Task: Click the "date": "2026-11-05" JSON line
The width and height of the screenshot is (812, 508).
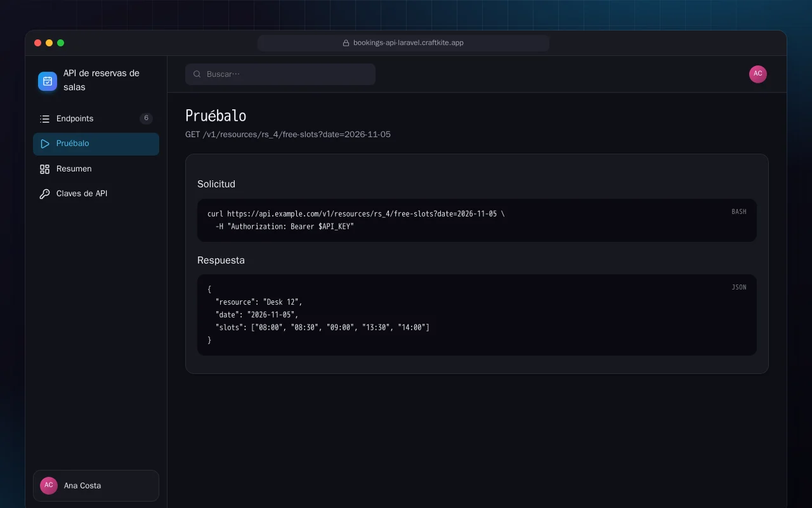Action: click(x=257, y=315)
